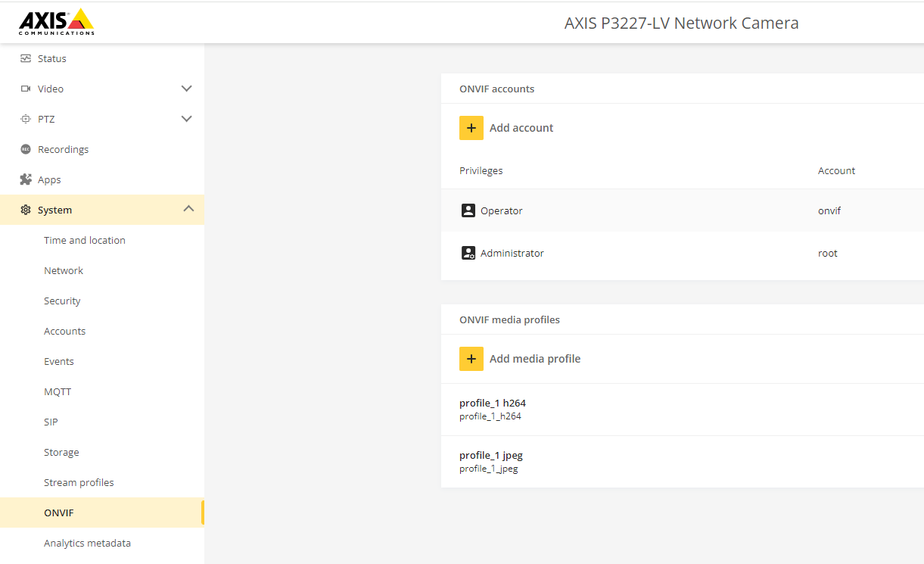This screenshot has height=564, width=924.
Task: Open the Network settings page
Action: (64, 270)
